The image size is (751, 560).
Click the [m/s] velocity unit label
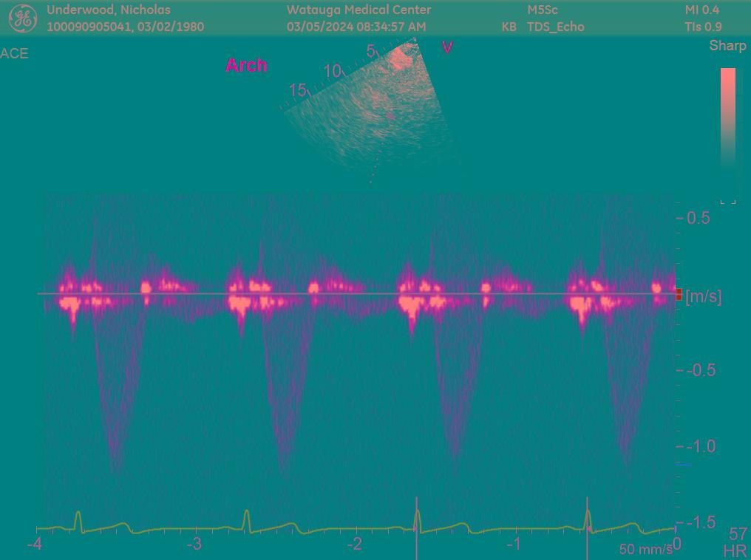704,296
